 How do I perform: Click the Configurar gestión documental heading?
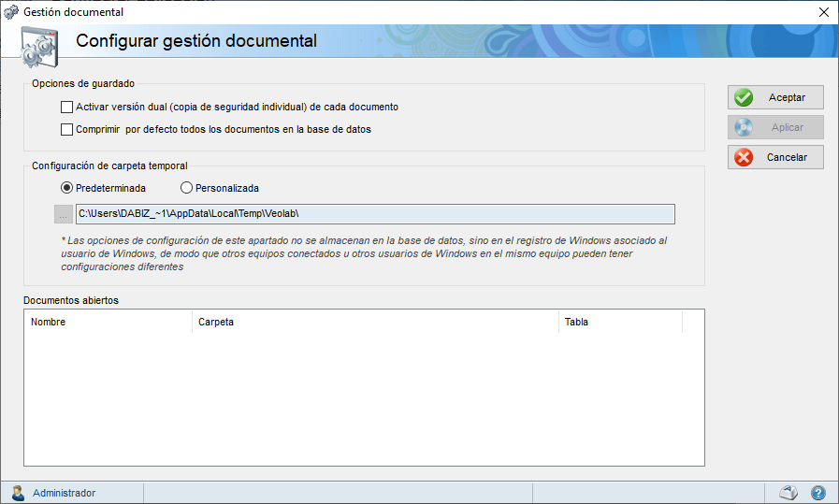point(196,40)
